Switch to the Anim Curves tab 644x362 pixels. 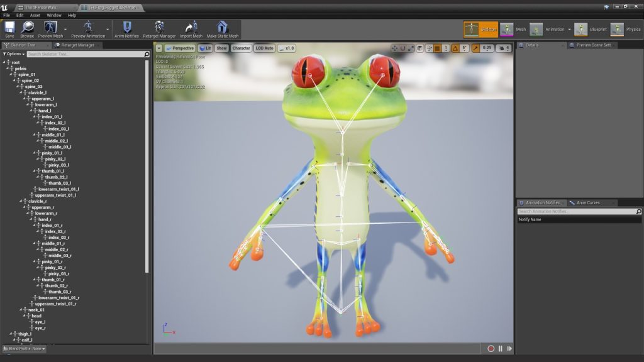[x=587, y=202]
